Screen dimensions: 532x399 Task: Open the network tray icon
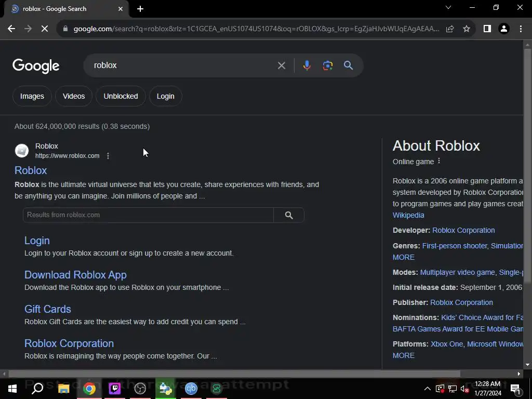453,389
